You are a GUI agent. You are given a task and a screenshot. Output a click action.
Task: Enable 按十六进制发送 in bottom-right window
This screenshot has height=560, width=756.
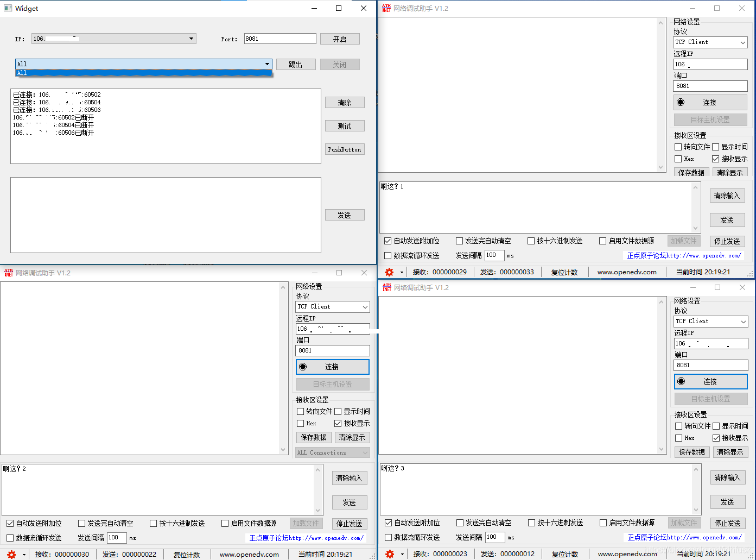coord(531,523)
